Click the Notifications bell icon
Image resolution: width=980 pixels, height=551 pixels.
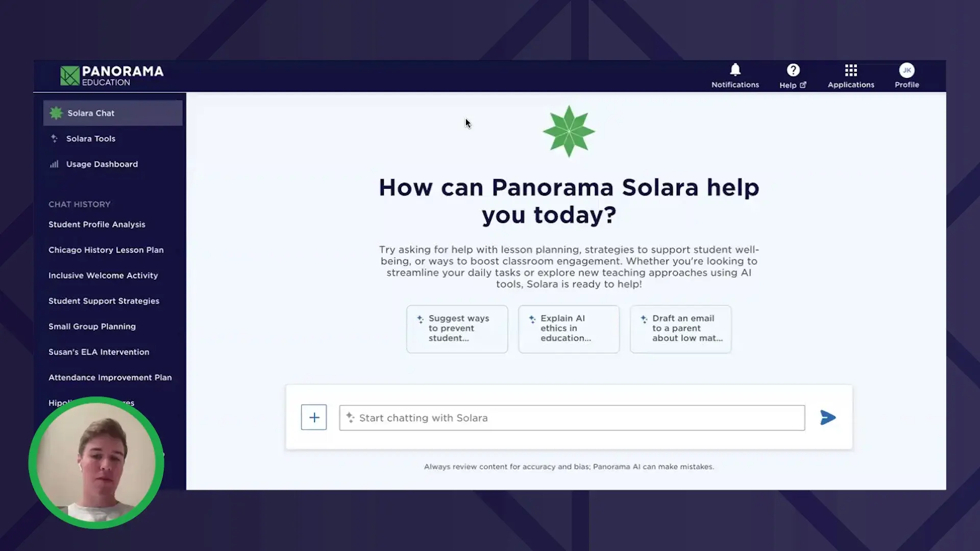coord(735,70)
